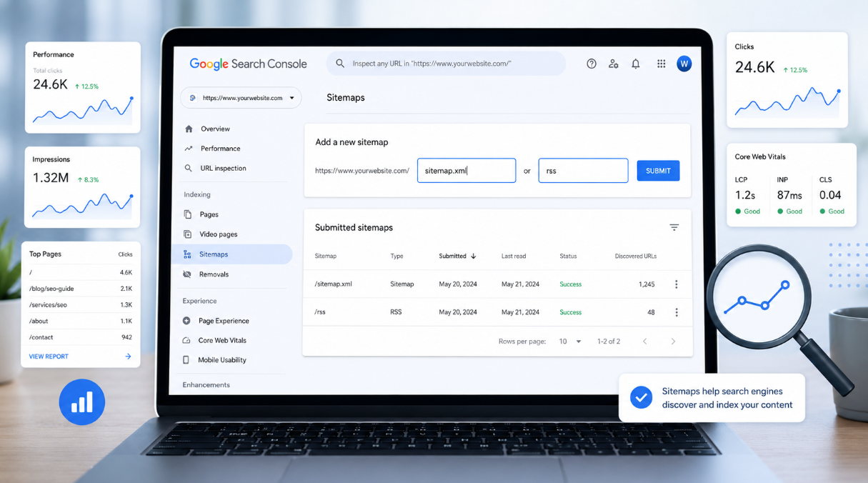
Task: Sort by the Submitted column header
Action: coord(457,256)
